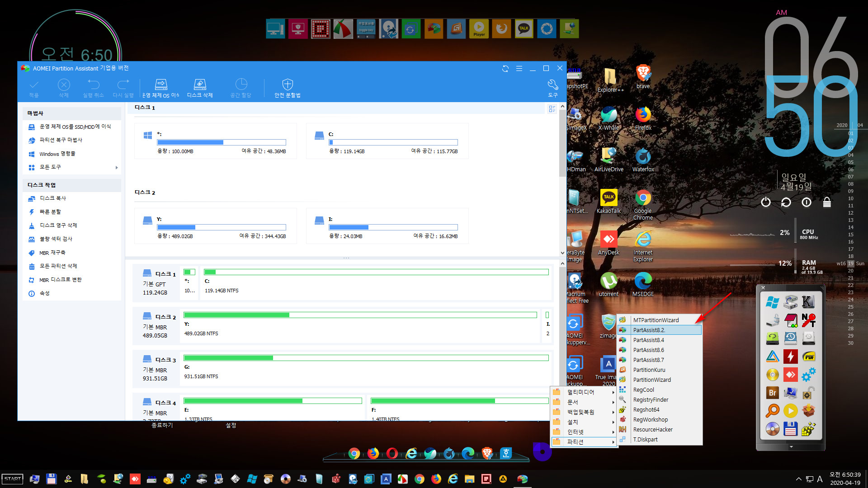Click the 삭제 discard toolbar icon
This screenshot has width=868, height=488.
point(64,88)
